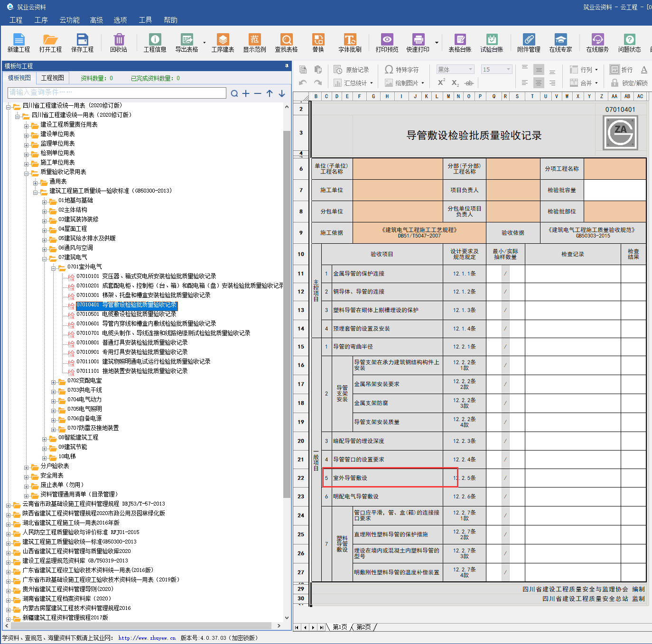652x644 pixels.
Task: Click the center align icon
Action: tap(539, 83)
